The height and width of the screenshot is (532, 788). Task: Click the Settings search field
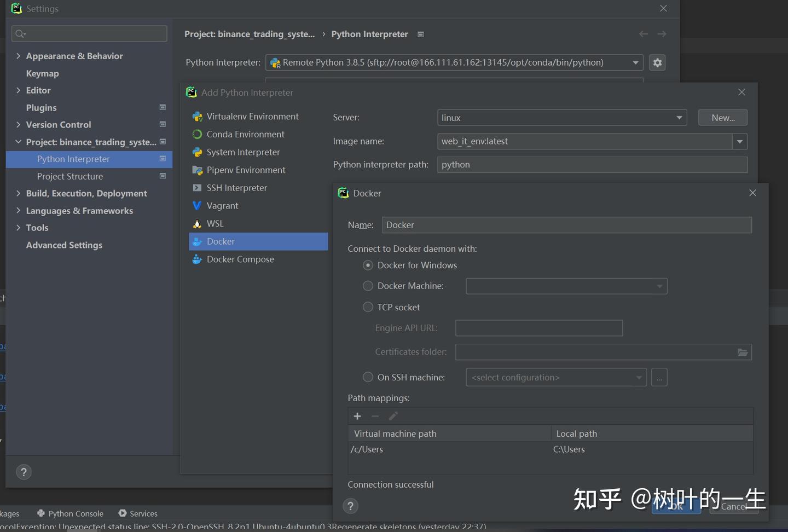(x=89, y=33)
